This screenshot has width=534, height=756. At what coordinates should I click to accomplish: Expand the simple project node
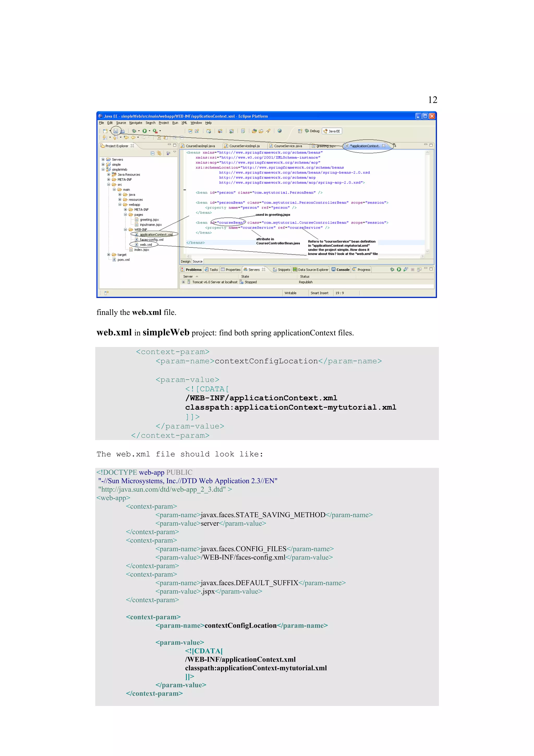[x=103, y=164]
